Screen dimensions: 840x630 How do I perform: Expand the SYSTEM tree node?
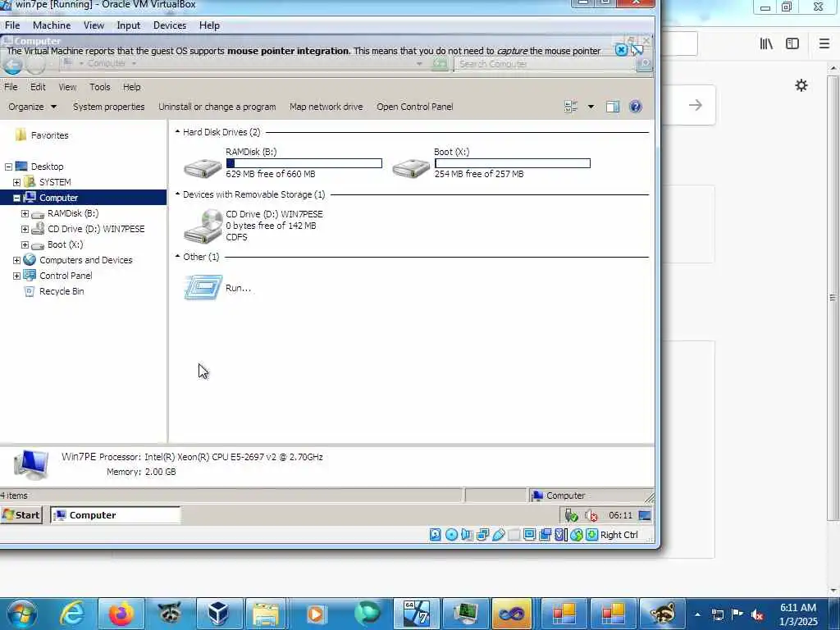coord(16,182)
